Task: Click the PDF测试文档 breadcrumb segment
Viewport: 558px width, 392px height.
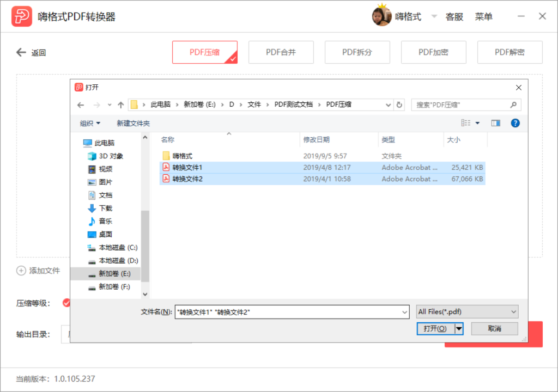Action: tap(294, 105)
